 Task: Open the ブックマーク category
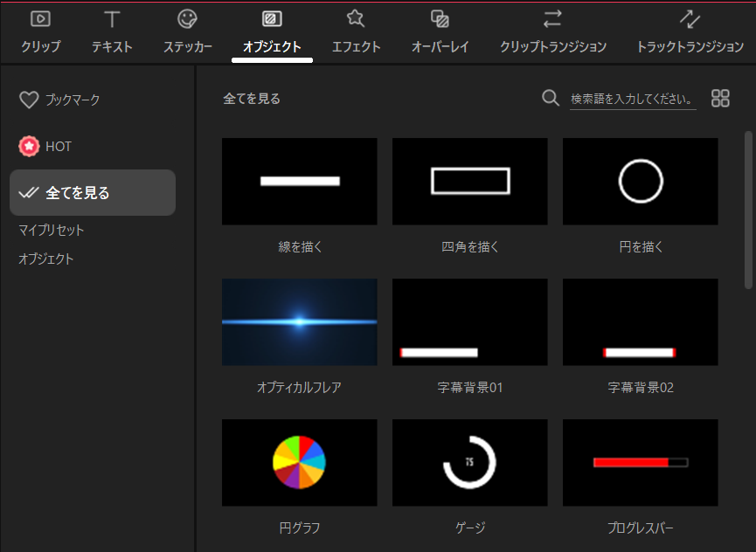tap(60, 100)
